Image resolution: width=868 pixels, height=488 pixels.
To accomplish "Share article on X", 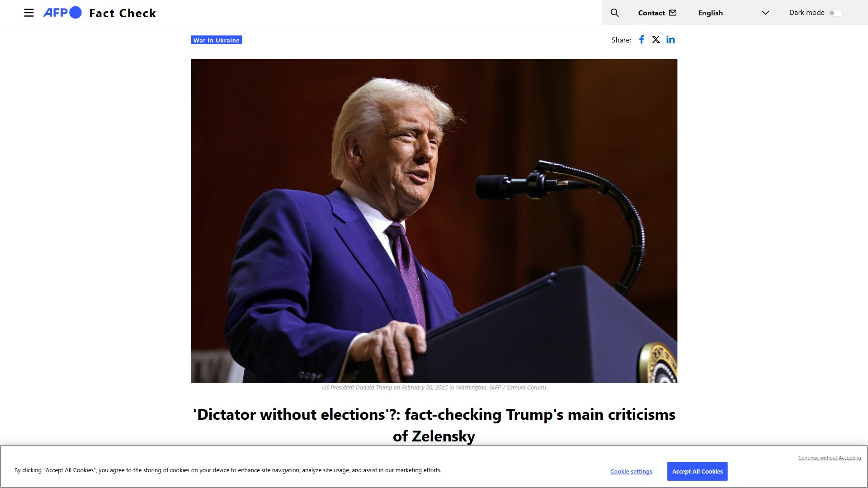I will (656, 39).
